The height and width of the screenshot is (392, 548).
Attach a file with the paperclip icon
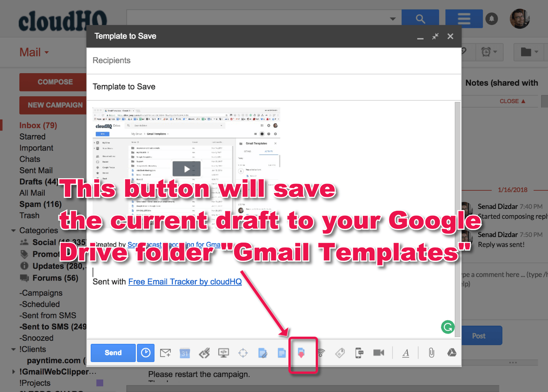click(431, 353)
